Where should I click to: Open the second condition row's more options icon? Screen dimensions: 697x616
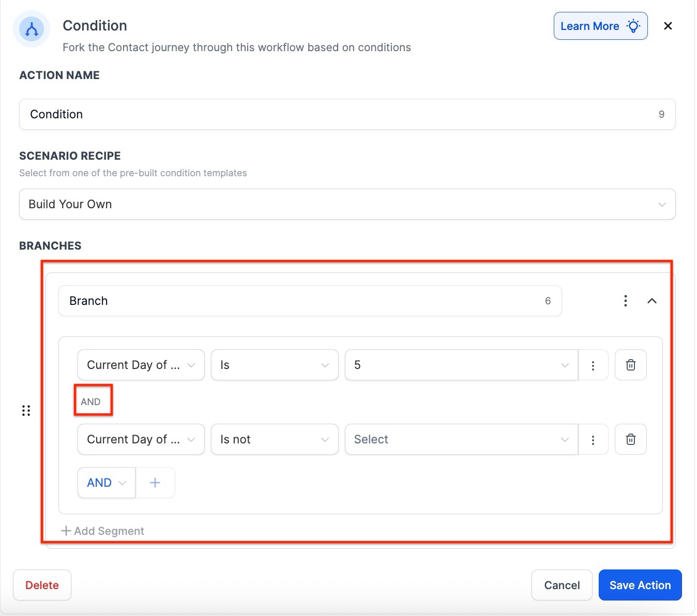pyautogui.click(x=593, y=440)
